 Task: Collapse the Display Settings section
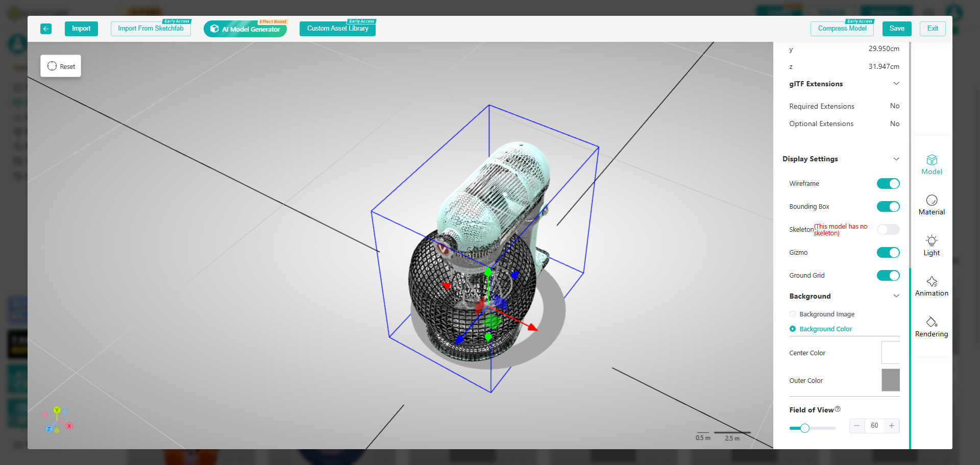click(x=896, y=159)
